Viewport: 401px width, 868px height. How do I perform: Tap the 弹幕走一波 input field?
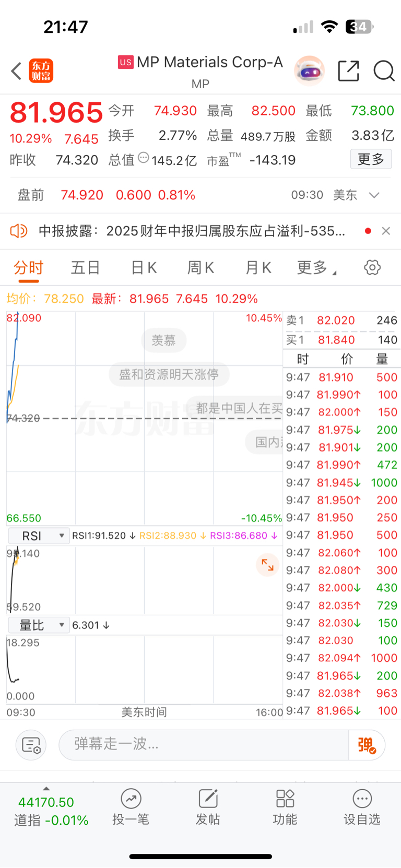pos(204,745)
